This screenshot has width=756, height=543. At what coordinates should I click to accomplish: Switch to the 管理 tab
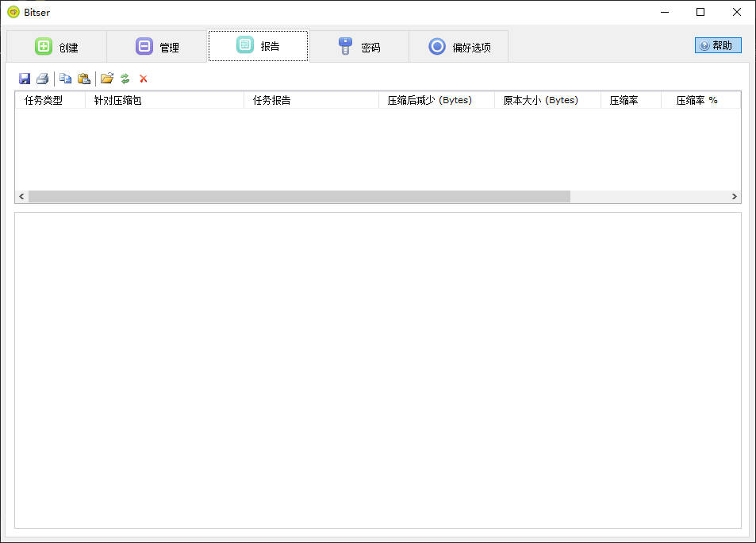157,47
